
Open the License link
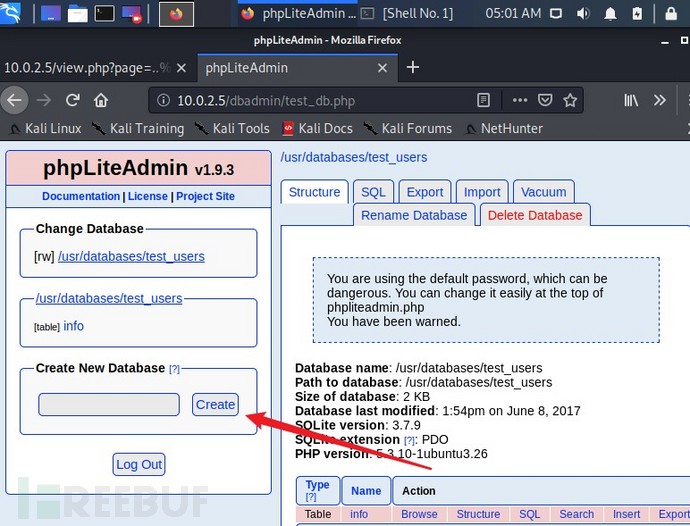(x=147, y=196)
